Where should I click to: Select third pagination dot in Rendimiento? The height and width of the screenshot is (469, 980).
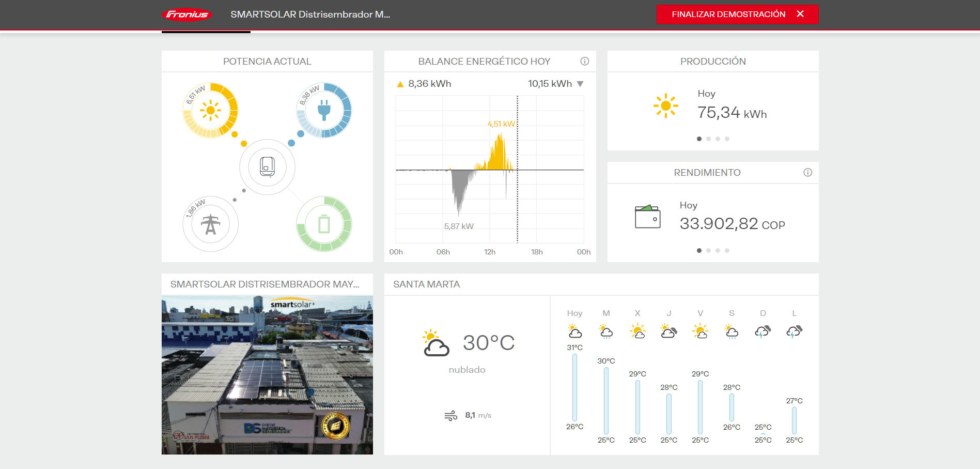tap(718, 251)
